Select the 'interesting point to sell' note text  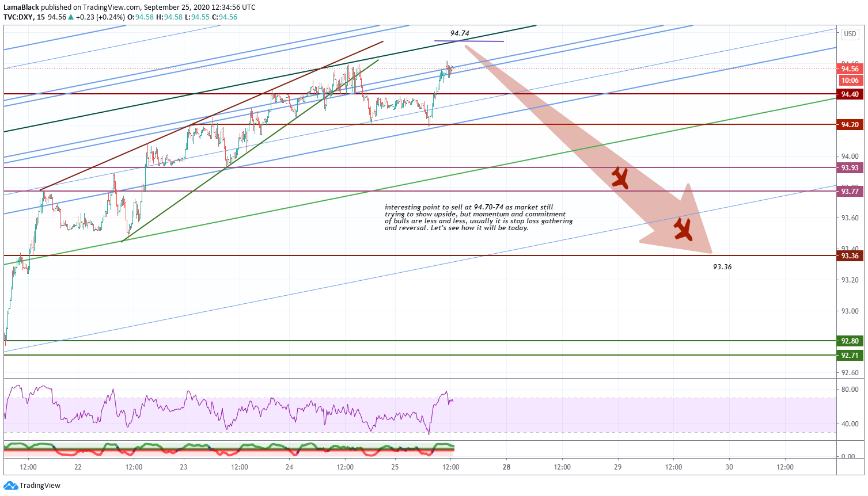(479, 218)
